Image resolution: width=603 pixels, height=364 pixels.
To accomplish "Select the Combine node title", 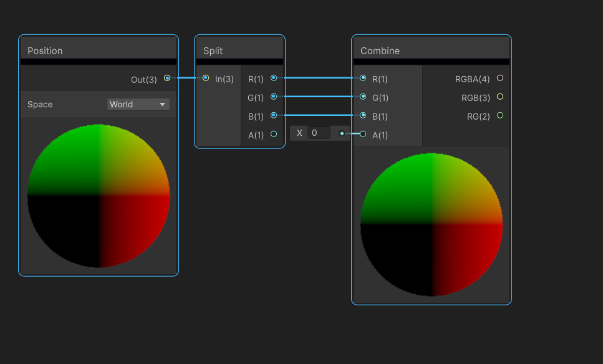I will click(x=380, y=50).
